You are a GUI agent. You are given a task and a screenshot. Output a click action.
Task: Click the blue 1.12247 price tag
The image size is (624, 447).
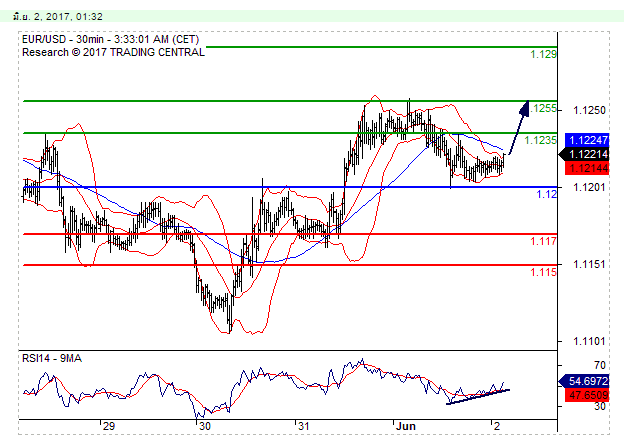[587, 140]
